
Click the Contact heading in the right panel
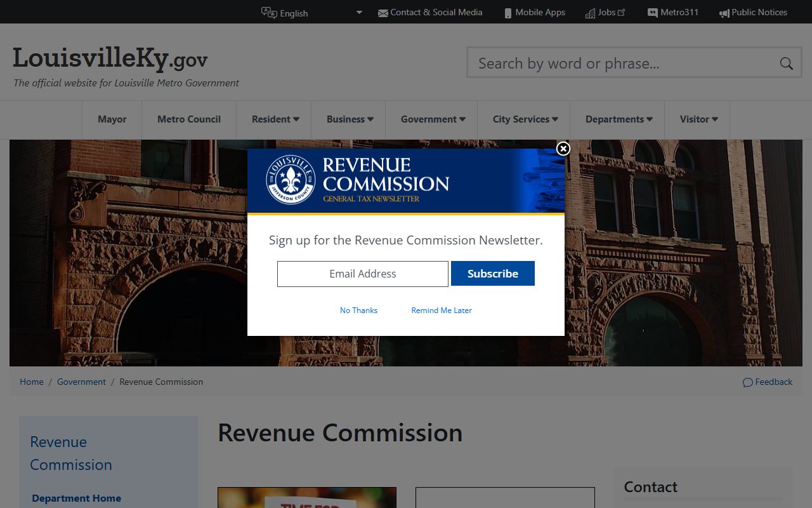(x=650, y=487)
